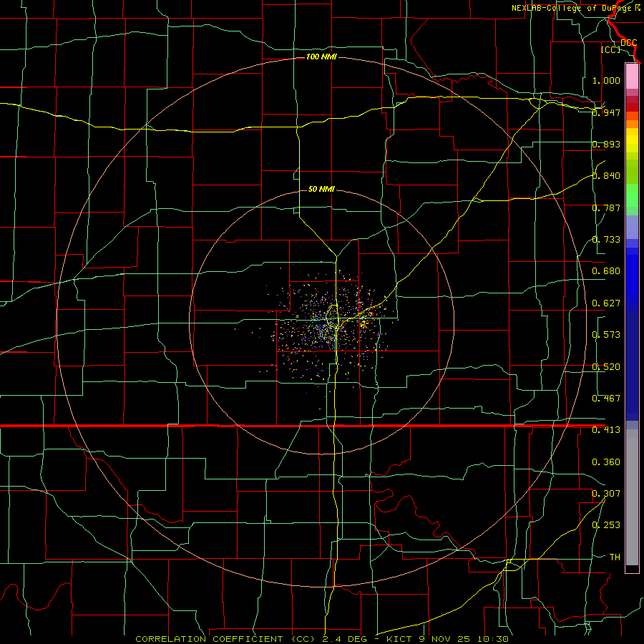This screenshot has width=644, height=644.
Task: Select the 0.787 scale value
Action: [606, 208]
